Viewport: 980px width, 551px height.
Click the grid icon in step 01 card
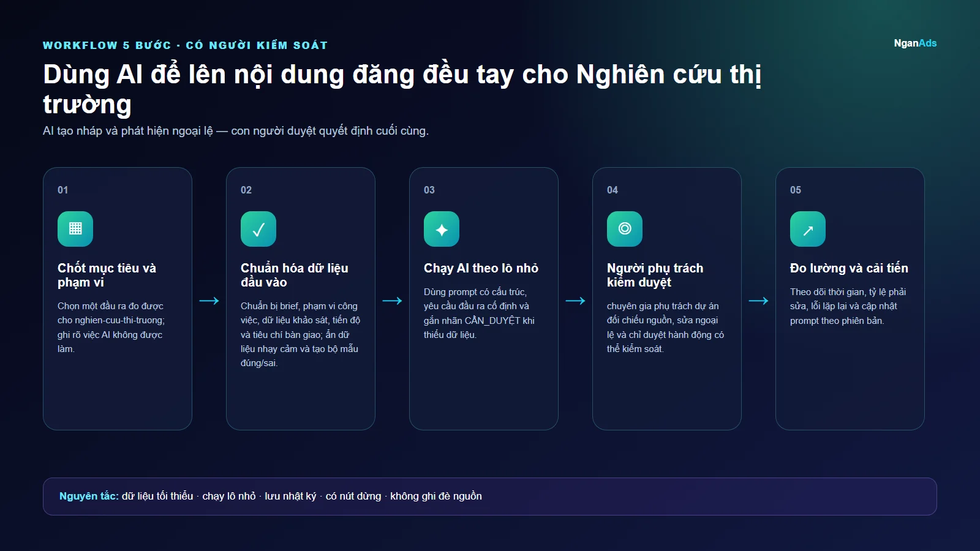pos(75,229)
